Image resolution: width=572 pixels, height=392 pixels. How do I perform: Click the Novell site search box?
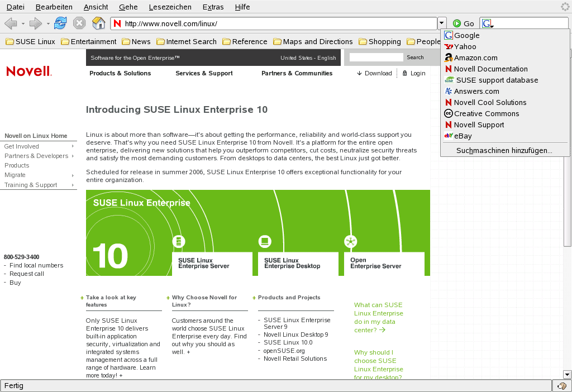376,58
